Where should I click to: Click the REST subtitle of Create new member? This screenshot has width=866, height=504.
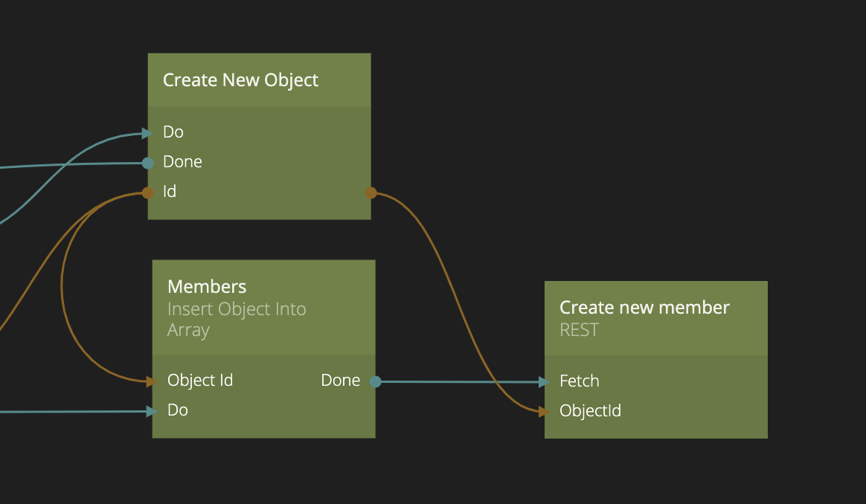[x=579, y=330]
